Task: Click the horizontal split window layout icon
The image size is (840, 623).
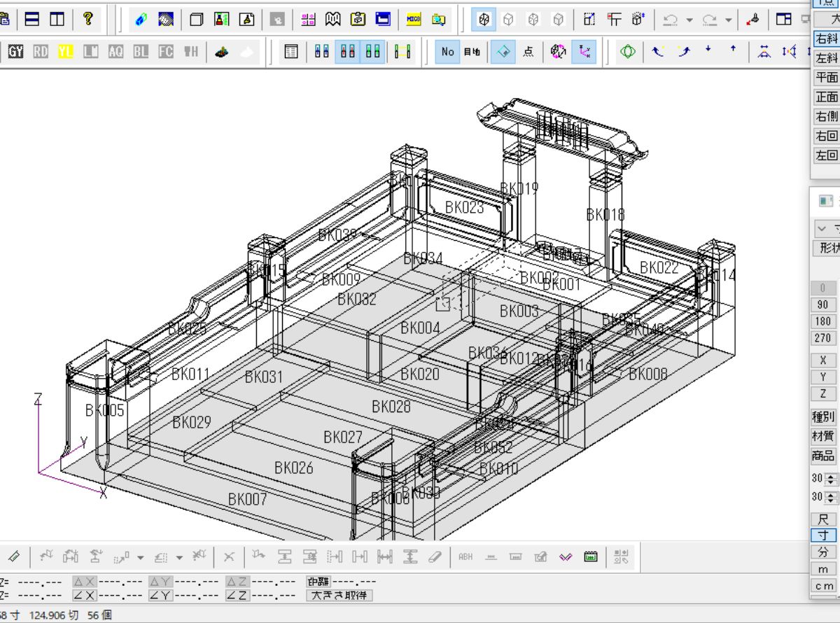Action: [x=31, y=19]
